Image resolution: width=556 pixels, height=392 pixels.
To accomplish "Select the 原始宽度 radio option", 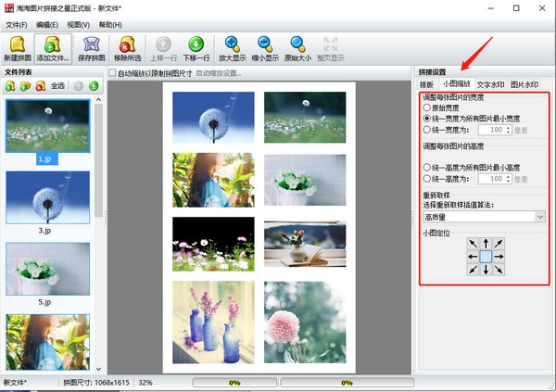I will click(425, 108).
